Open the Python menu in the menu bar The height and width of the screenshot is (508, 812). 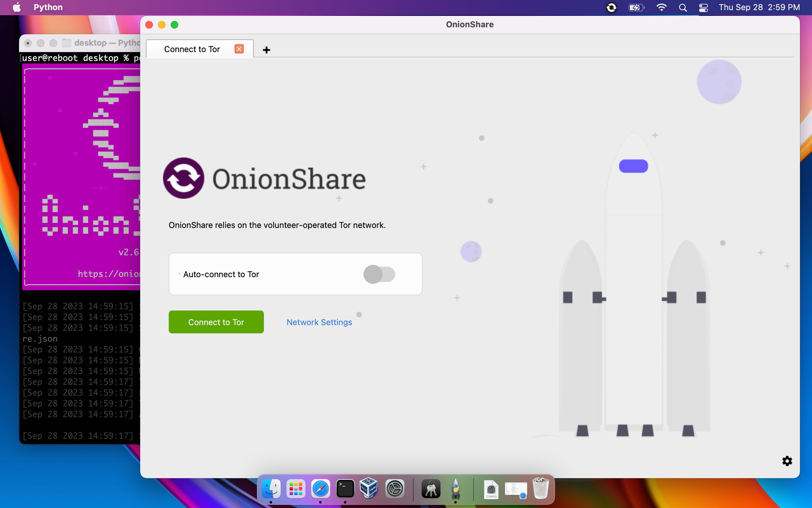(48, 7)
